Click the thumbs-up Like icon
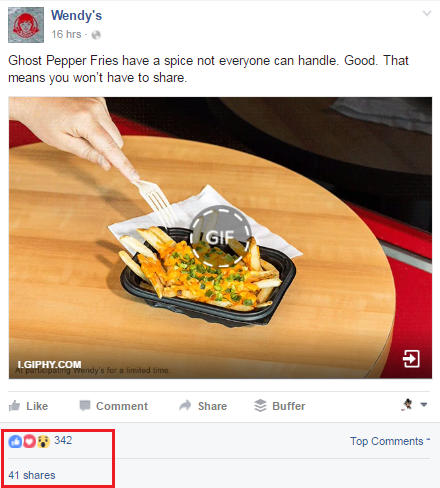 [x=14, y=406]
